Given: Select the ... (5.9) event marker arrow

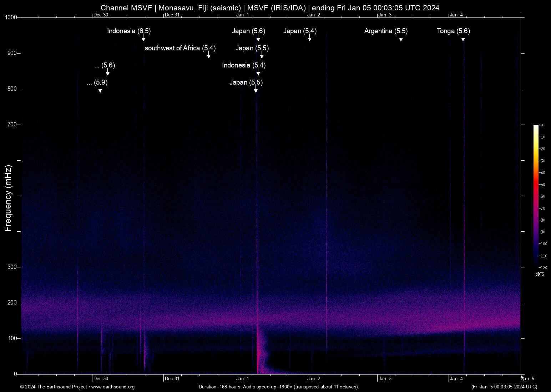Looking at the screenshot, I should pos(100,90).
